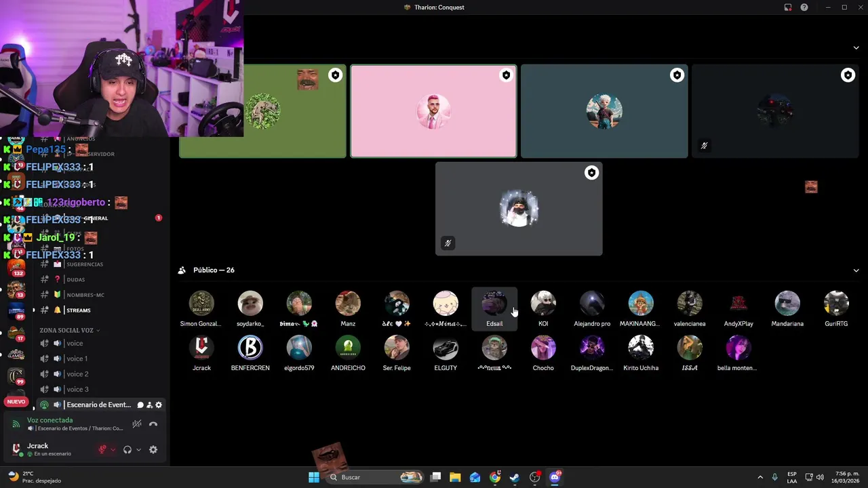This screenshot has height=488, width=868.
Task: Open File Explorer from the taskbar
Action: point(455,477)
